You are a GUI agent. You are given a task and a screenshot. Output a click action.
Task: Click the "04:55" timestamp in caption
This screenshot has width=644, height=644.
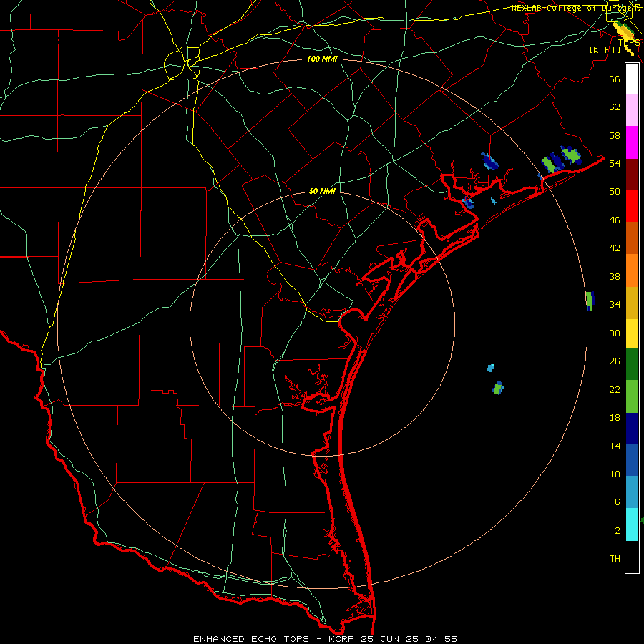[441, 639]
